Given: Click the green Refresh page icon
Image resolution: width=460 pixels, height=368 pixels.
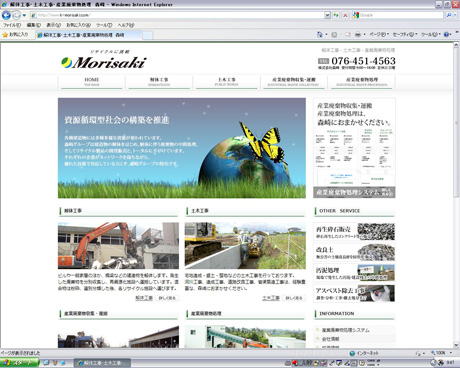Looking at the screenshot, I should pyautogui.click(x=336, y=15).
